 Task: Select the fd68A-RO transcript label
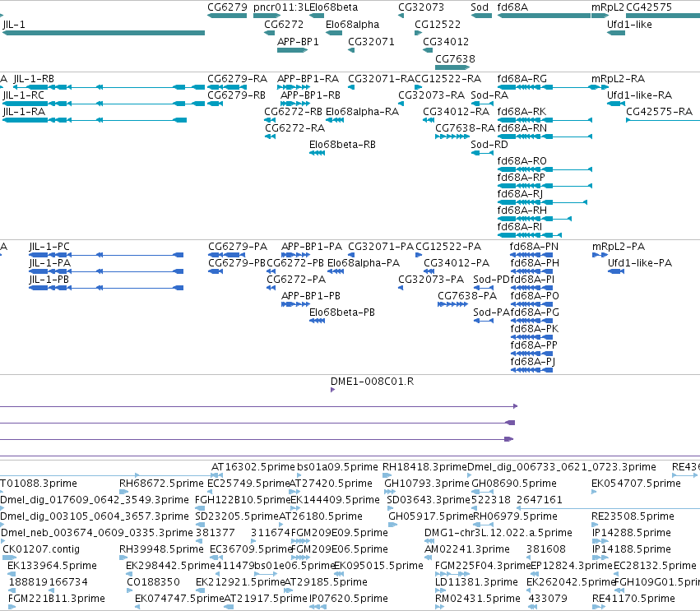pos(522,161)
